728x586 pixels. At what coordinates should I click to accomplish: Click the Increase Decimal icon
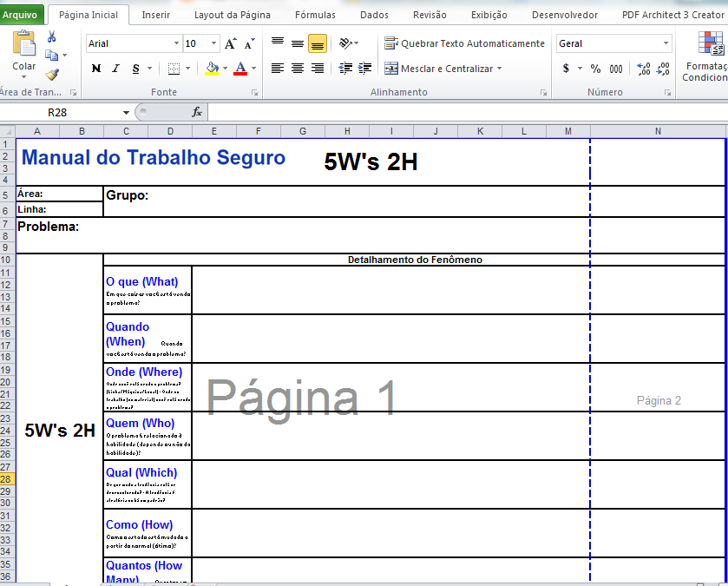643,69
